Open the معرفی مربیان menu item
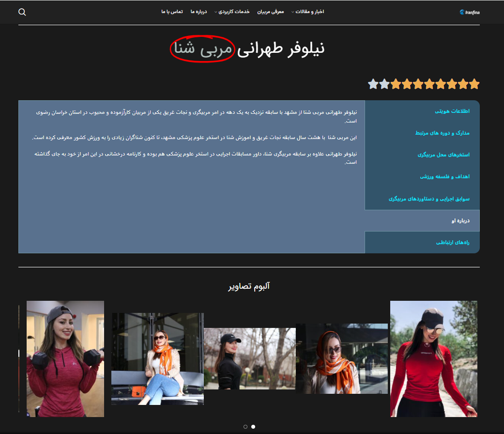This screenshot has height=434, width=504. coord(270,12)
